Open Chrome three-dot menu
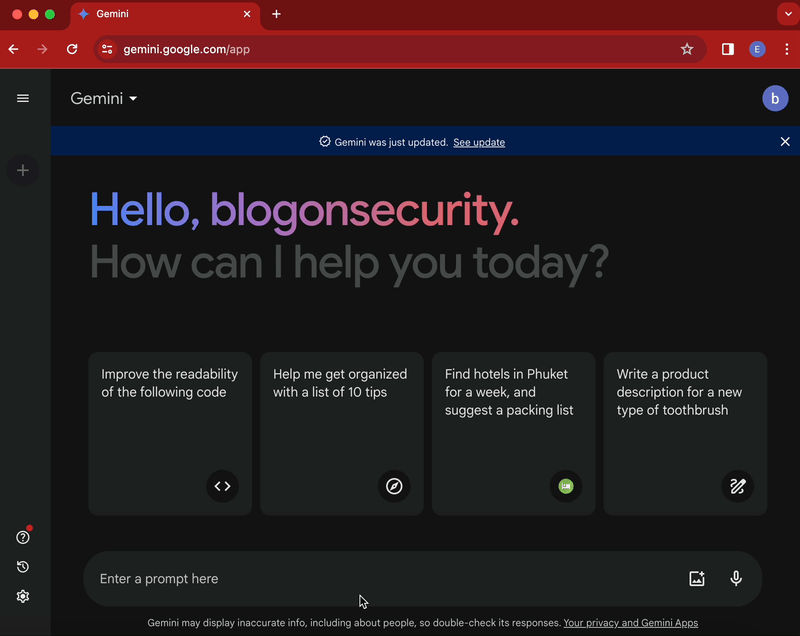800x636 pixels. coord(787,49)
